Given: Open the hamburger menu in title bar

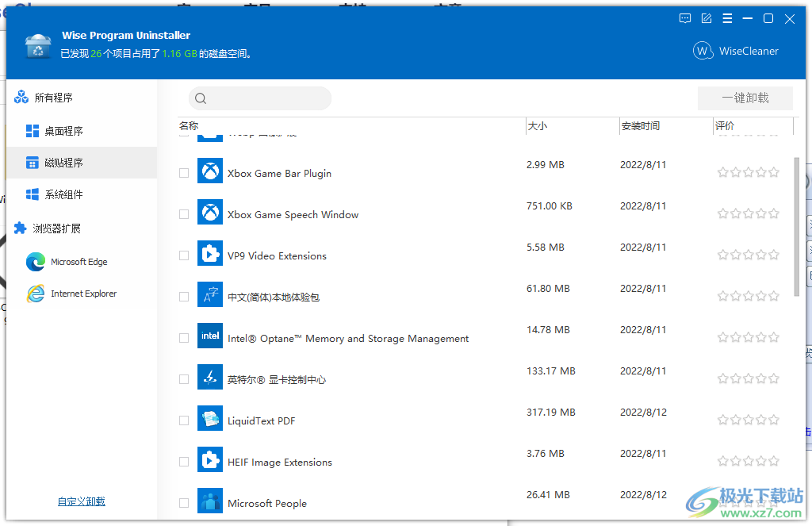Looking at the screenshot, I should (x=727, y=18).
